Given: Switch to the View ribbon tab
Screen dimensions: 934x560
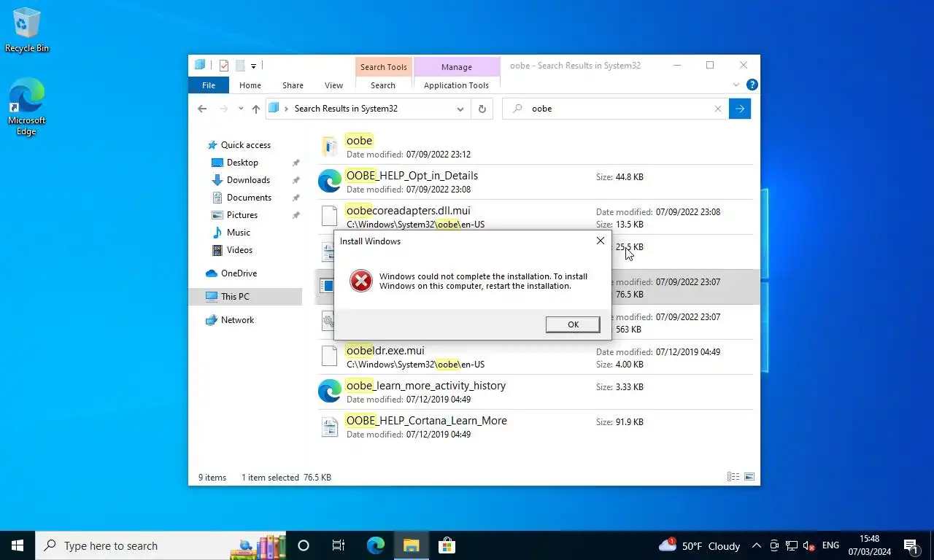Looking at the screenshot, I should click(x=333, y=85).
